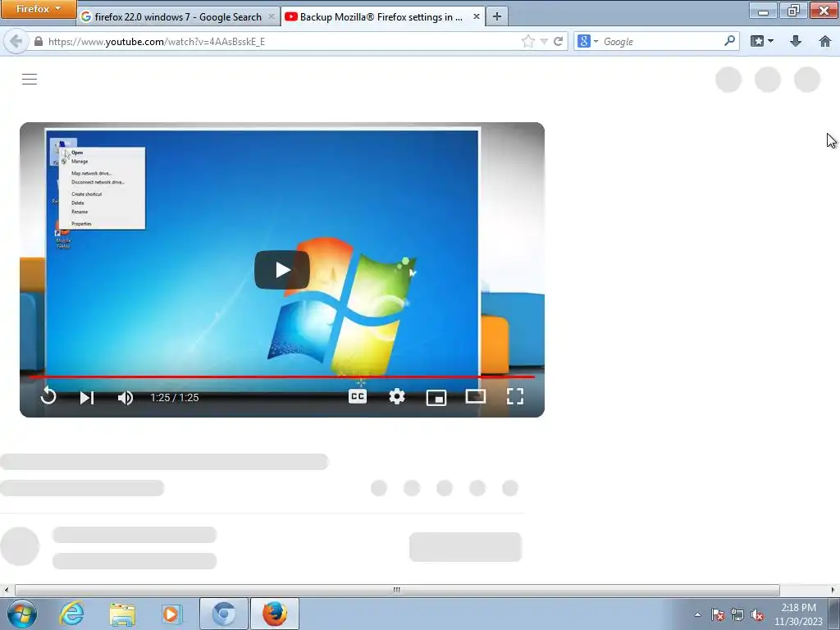The height and width of the screenshot is (630, 840).
Task: Launch Internet Explorer from taskbar
Action: (72, 614)
